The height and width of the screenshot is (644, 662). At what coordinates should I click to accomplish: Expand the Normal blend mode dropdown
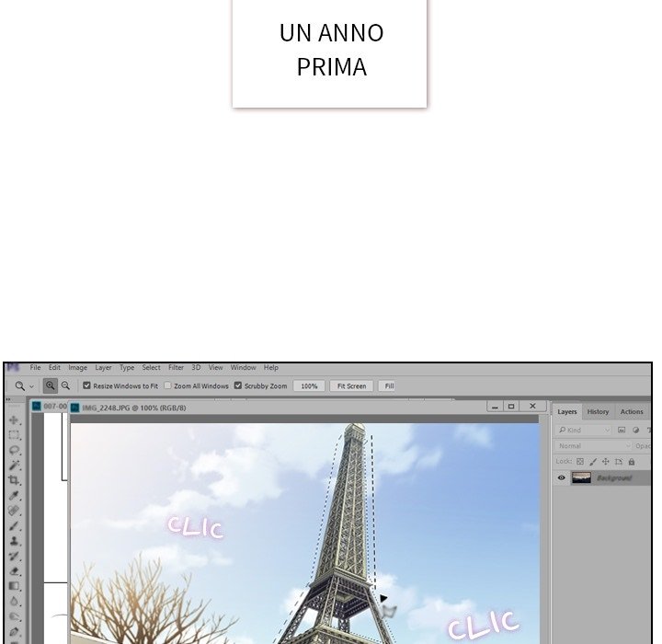pos(594,445)
